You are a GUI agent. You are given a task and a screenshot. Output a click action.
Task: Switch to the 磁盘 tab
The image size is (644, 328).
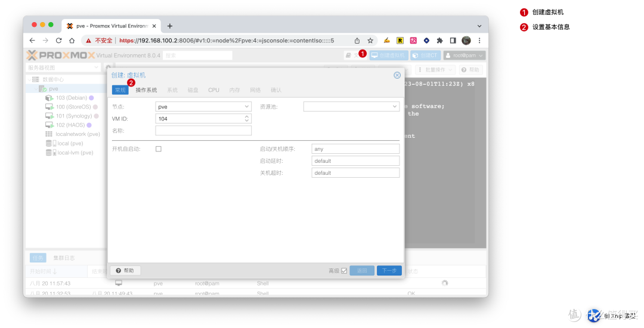pyautogui.click(x=193, y=90)
